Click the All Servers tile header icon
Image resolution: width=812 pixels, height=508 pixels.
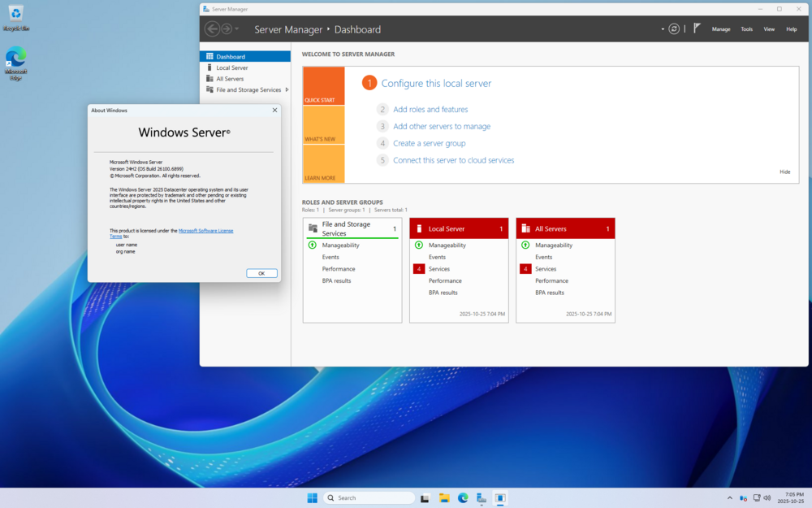(525, 229)
